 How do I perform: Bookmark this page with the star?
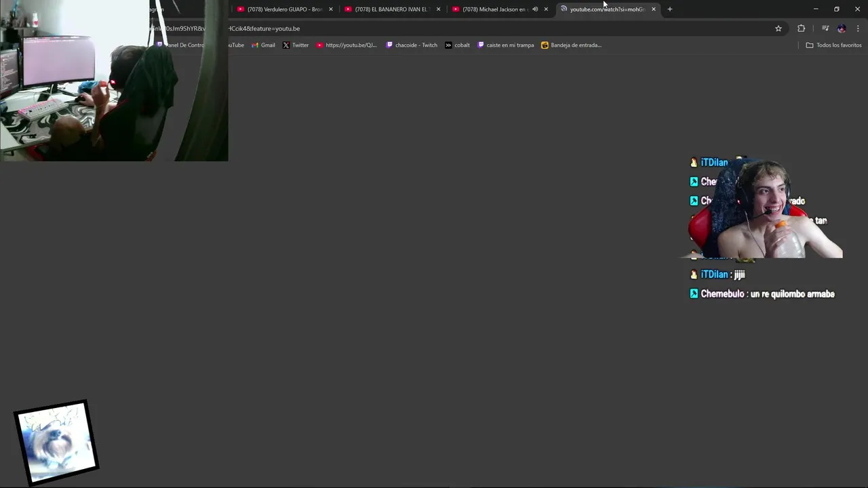[778, 28]
